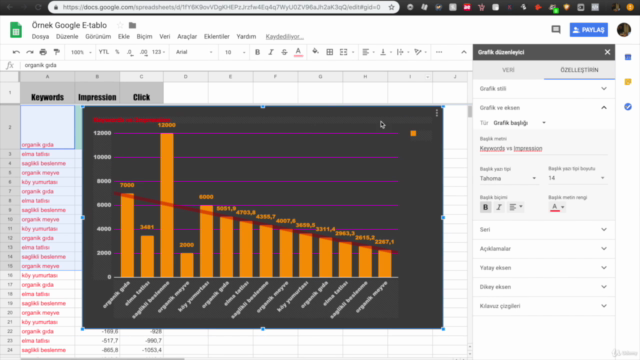
Task: Open text wrapping options
Action: point(402,52)
